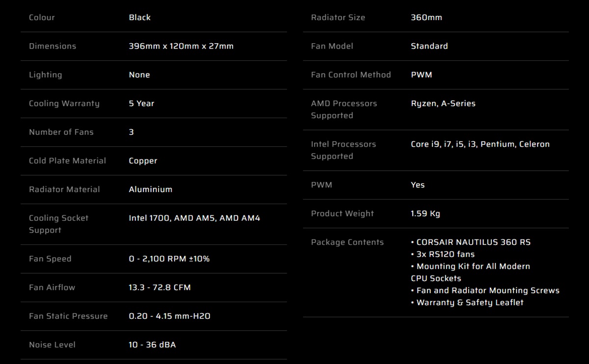589x364 pixels.
Task: Select 'Fan and Radiator Mounting Screws' item
Action: pyautogui.click(x=485, y=290)
